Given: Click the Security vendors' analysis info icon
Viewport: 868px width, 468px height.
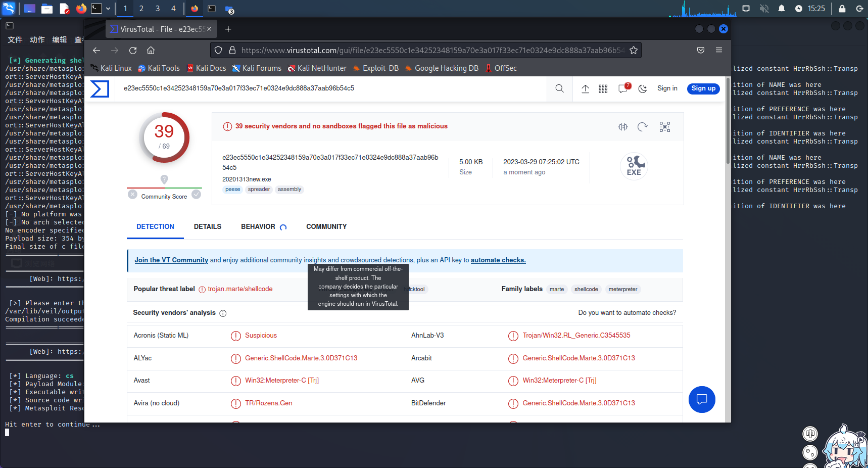Looking at the screenshot, I should pos(223,313).
